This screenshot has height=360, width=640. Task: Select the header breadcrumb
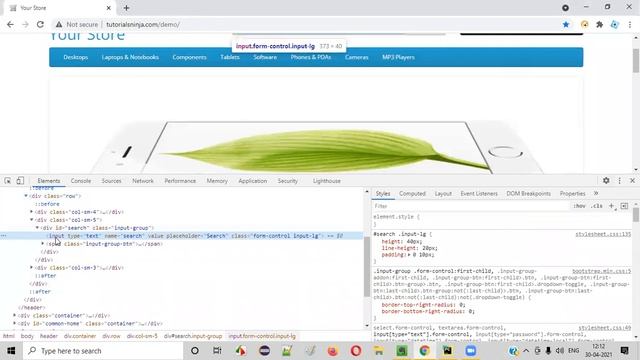click(x=49, y=336)
